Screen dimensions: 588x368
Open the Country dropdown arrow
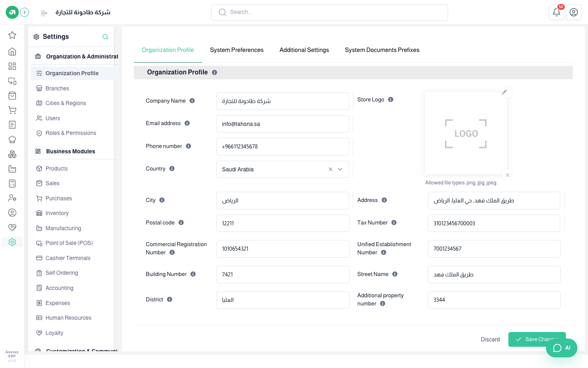pos(340,169)
